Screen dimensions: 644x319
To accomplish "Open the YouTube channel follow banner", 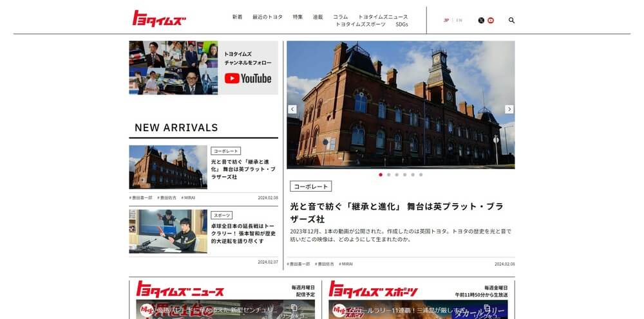I will click(x=204, y=68).
